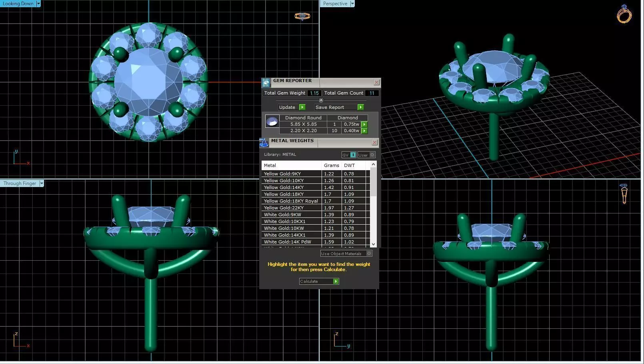Click the Diamond Round header cell
The height and width of the screenshot is (364, 644).
point(303,118)
